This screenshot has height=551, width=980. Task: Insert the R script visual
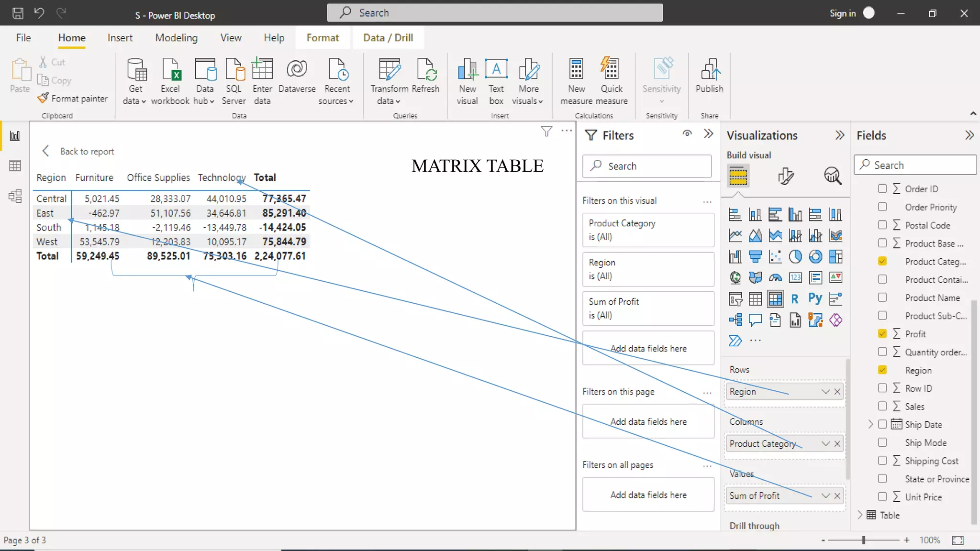click(x=795, y=299)
